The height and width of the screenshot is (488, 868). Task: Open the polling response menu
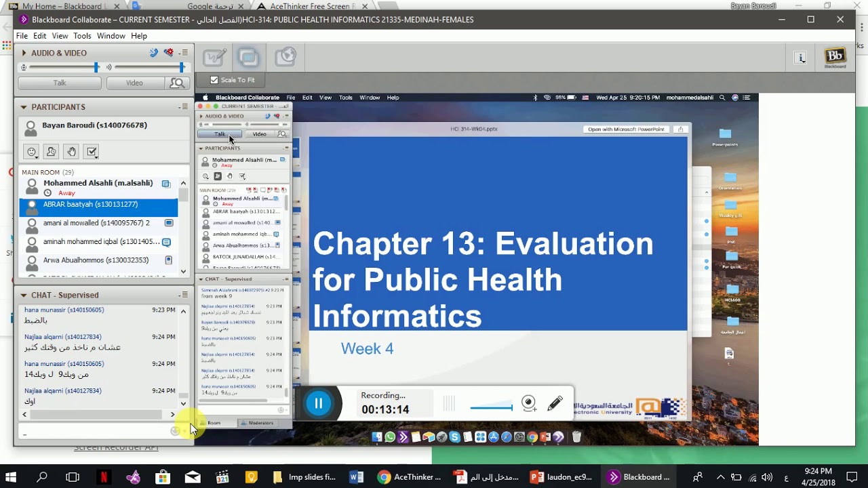point(92,152)
